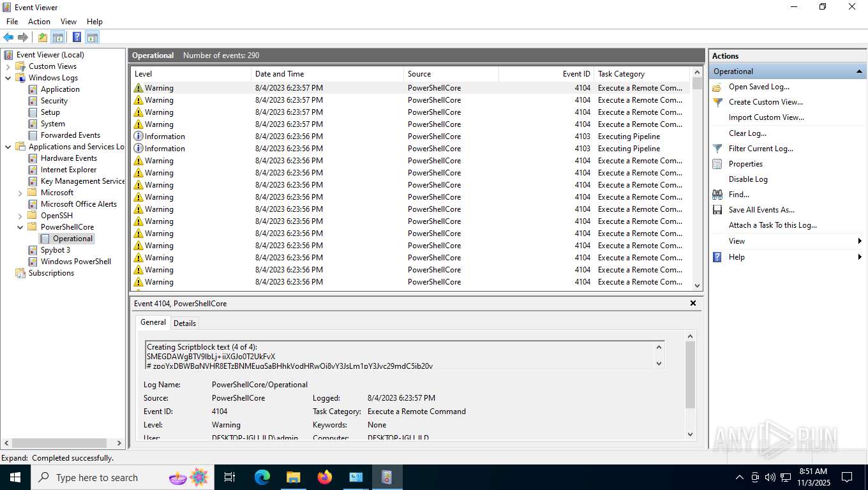Click the Filter Current Log funnel icon

[x=717, y=149]
